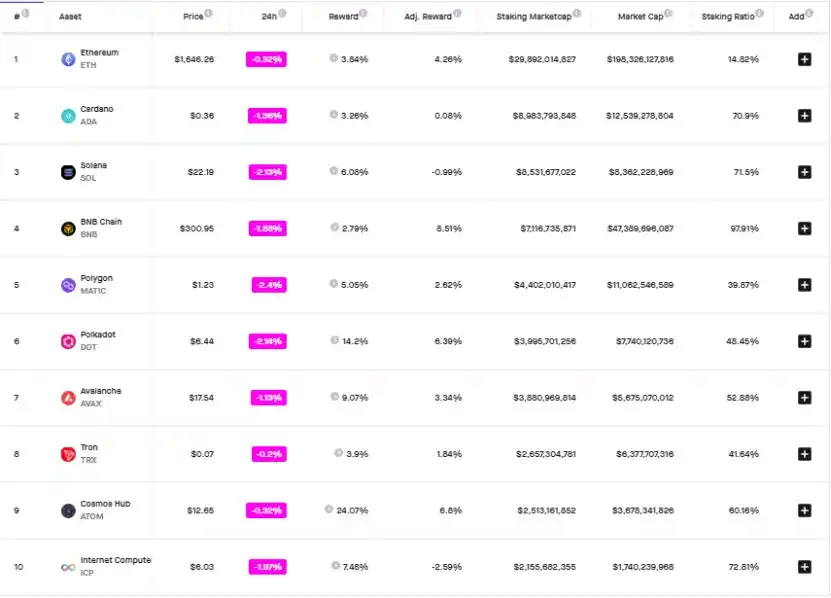Add Tron using its plus icon
Image resolution: width=831 pixels, height=598 pixels.
pos(804,454)
